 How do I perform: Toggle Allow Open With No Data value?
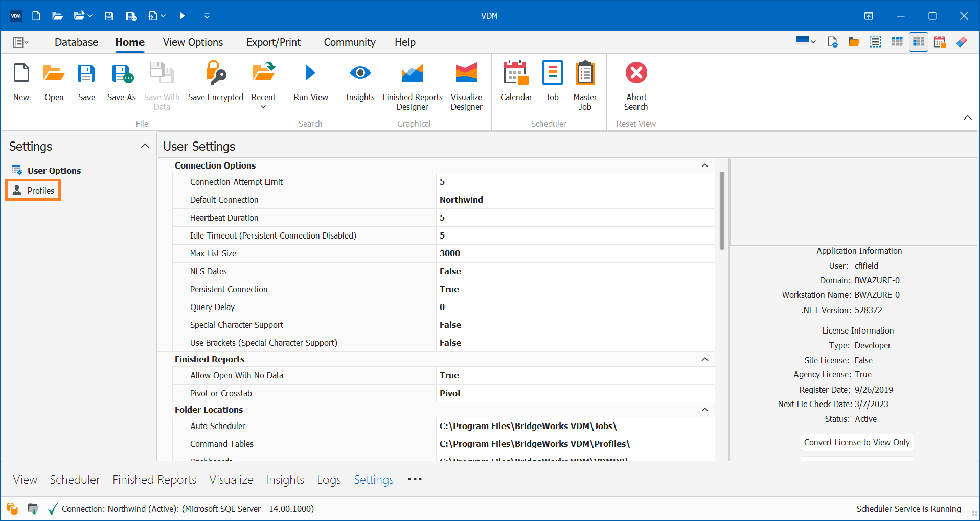coord(575,375)
